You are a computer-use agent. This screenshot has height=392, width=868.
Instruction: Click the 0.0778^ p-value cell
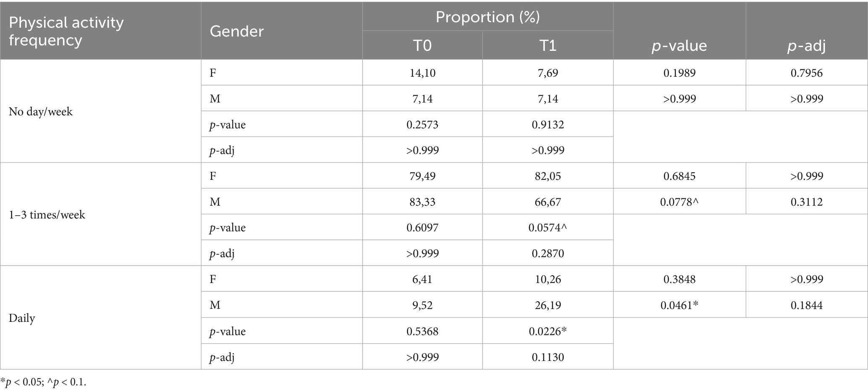pyautogui.click(x=679, y=202)
